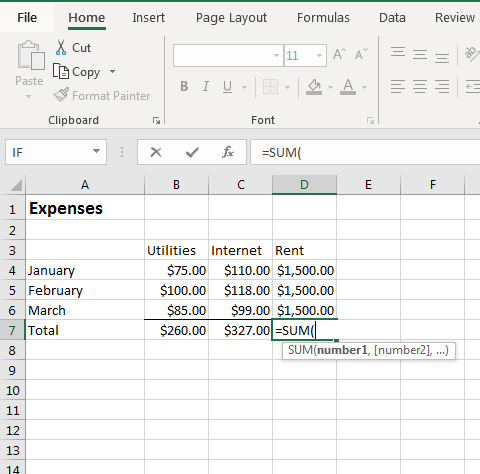Click the Decrease Font Size icon
480x474 pixels.
tap(361, 55)
